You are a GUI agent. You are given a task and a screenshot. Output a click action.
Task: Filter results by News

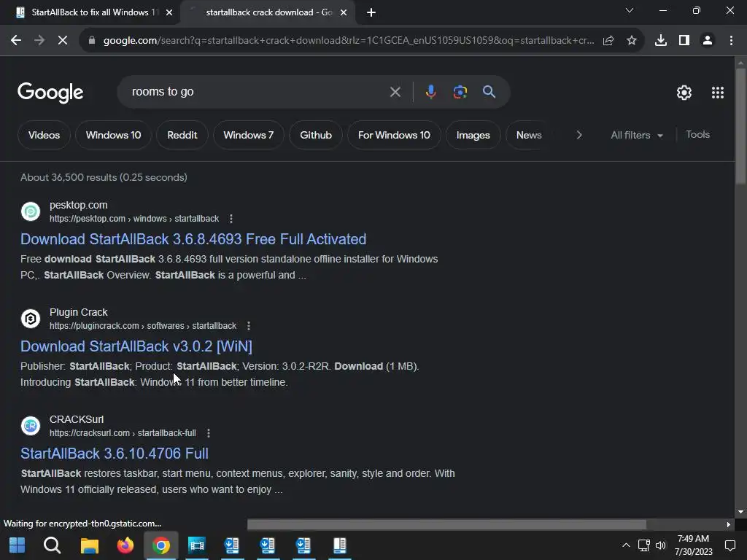pos(529,135)
